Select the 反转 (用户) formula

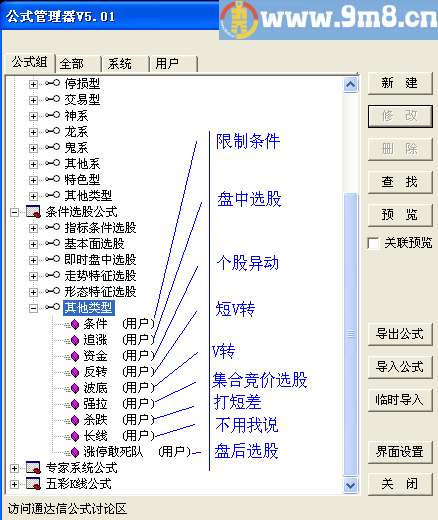pyautogui.click(x=119, y=372)
